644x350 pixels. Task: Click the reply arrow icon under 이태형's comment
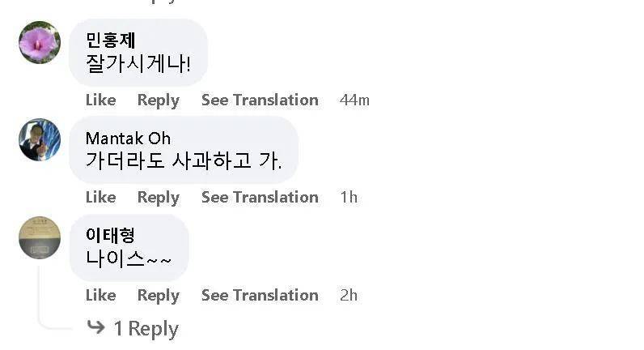click(x=96, y=327)
